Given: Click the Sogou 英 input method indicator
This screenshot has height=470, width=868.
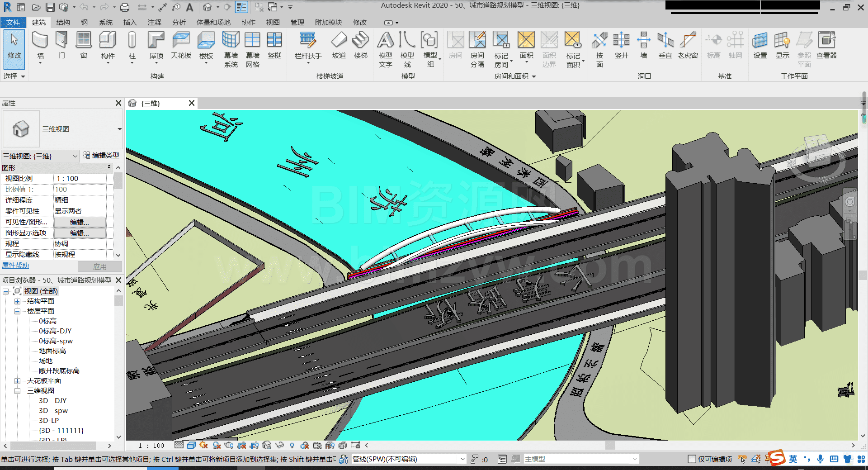Looking at the screenshot, I should pyautogui.click(x=793, y=459).
